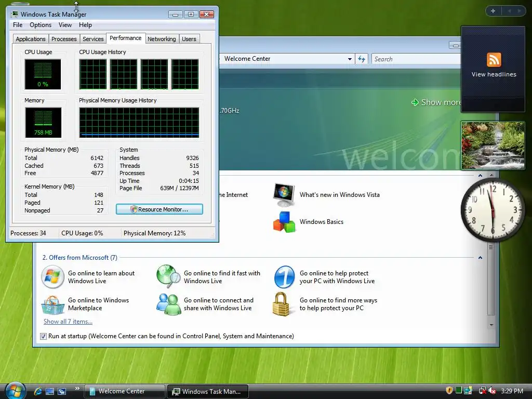Open the Start menu orb
The image size is (532, 399).
[15, 391]
